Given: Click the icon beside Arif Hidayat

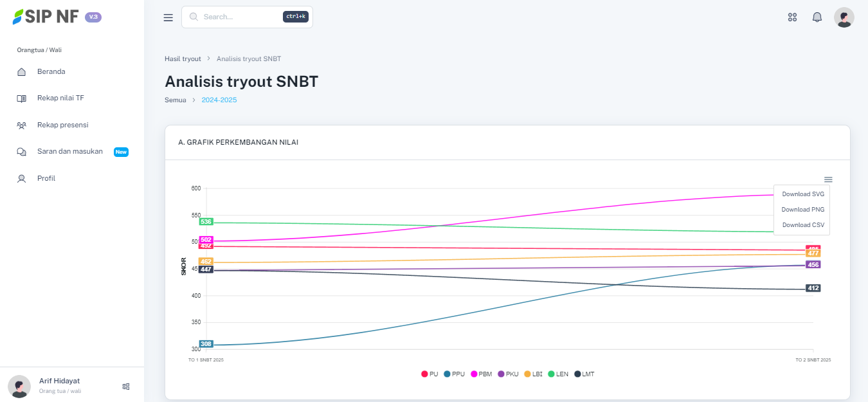Looking at the screenshot, I should coord(126,387).
